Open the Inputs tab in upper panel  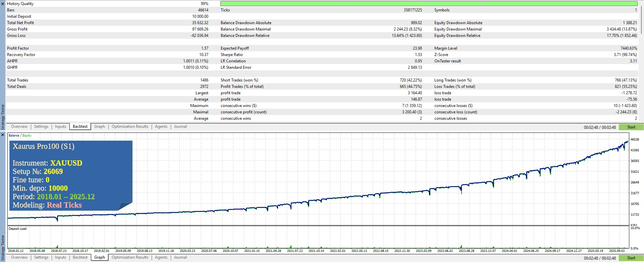pyautogui.click(x=60, y=126)
